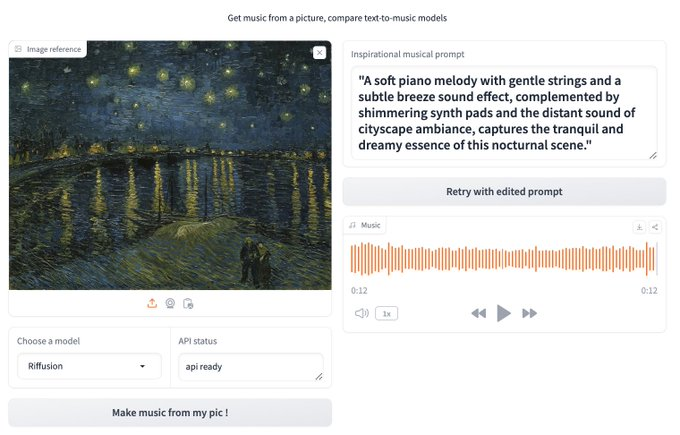
Task: Click the API status text field
Action: coord(250,366)
